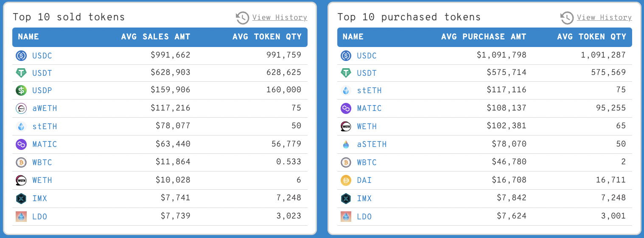Open WETH link in purchased tokens table
This screenshot has height=238, width=644.
coord(367,127)
